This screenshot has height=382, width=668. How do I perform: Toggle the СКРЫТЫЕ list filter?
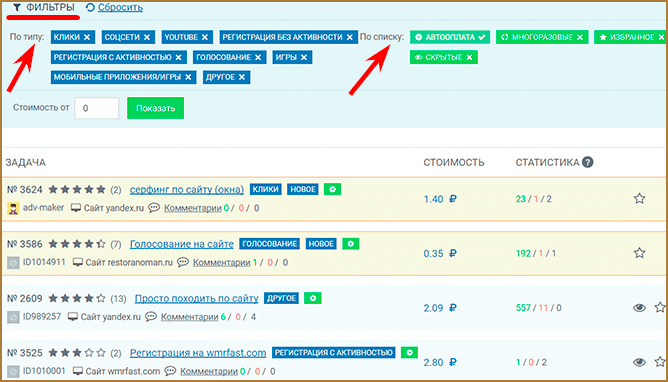[x=443, y=57]
